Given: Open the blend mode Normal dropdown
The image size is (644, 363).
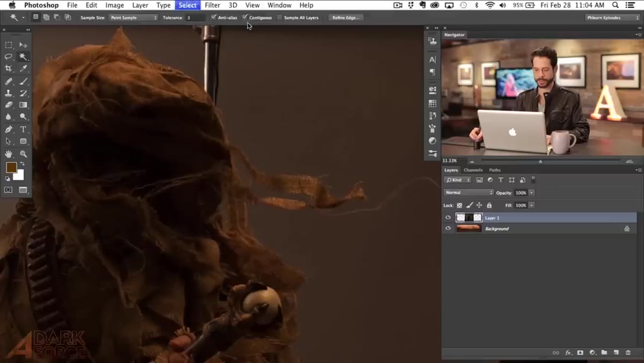Looking at the screenshot, I should (469, 192).
